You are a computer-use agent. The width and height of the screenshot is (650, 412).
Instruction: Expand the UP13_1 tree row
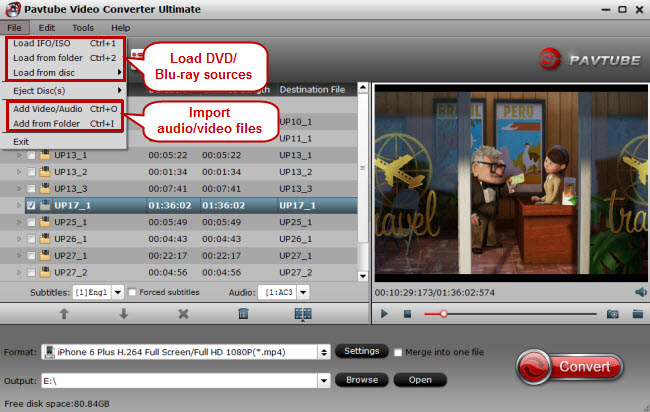click(x=19, y=155)
